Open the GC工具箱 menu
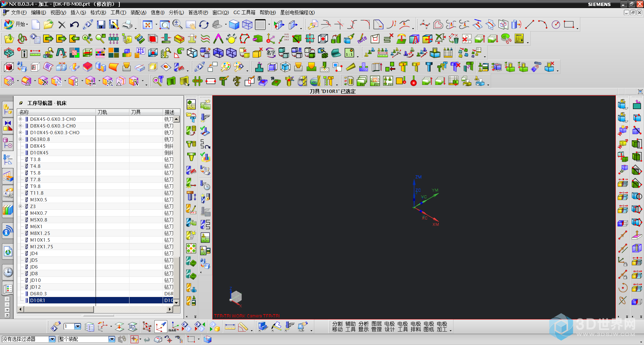644x345 pixels. click(244, 12)
